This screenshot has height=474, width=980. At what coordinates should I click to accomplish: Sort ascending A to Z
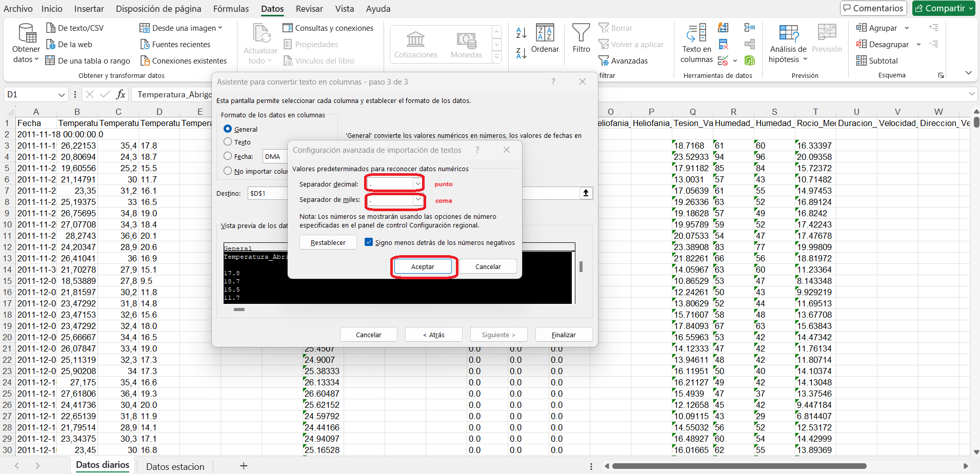click(x=521, y=33)
